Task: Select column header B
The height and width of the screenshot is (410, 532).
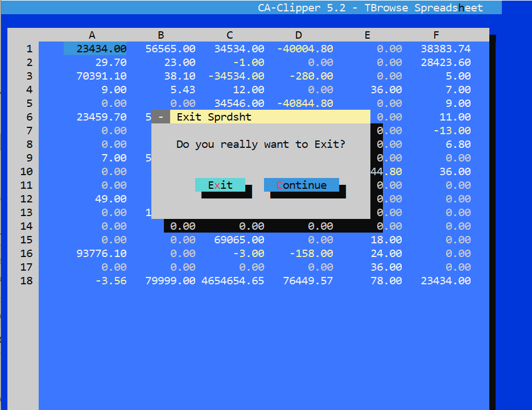Action: tap(161, 35)
